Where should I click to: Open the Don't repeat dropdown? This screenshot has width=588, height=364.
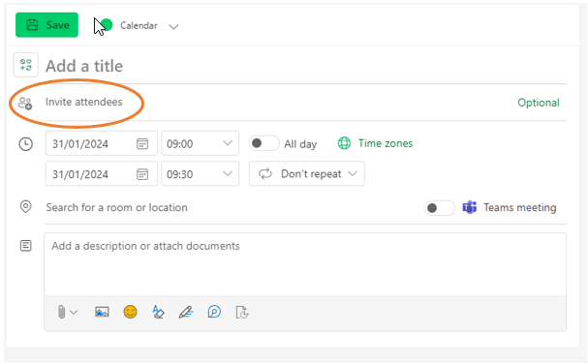(307, 174)
